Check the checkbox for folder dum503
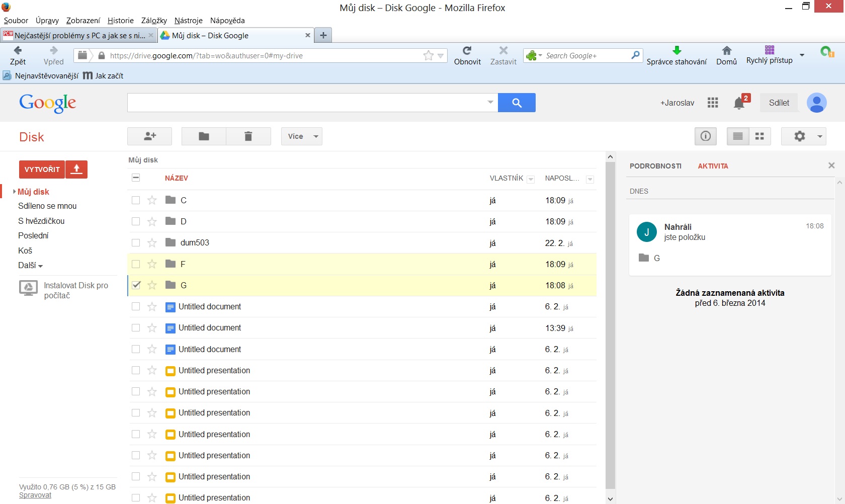The image size is (845, 504). click(x=136, y=243)
